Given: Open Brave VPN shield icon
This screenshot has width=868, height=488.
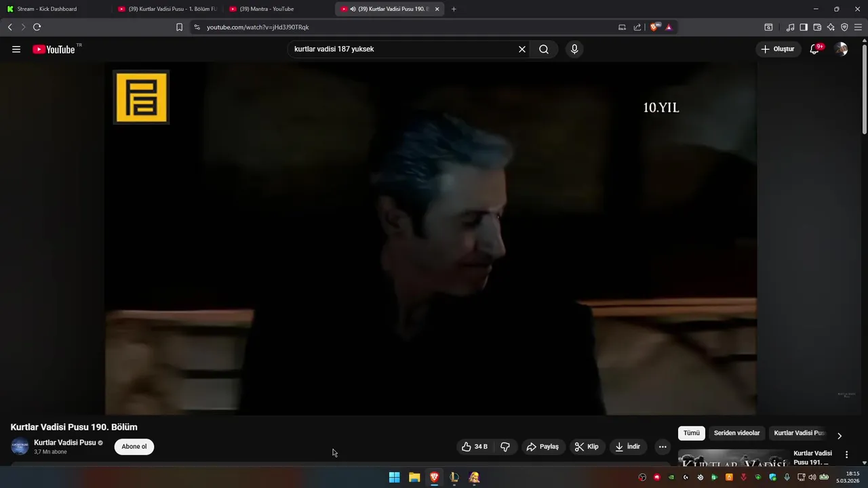Looking at the screenshot, I should tap(844, 27).
